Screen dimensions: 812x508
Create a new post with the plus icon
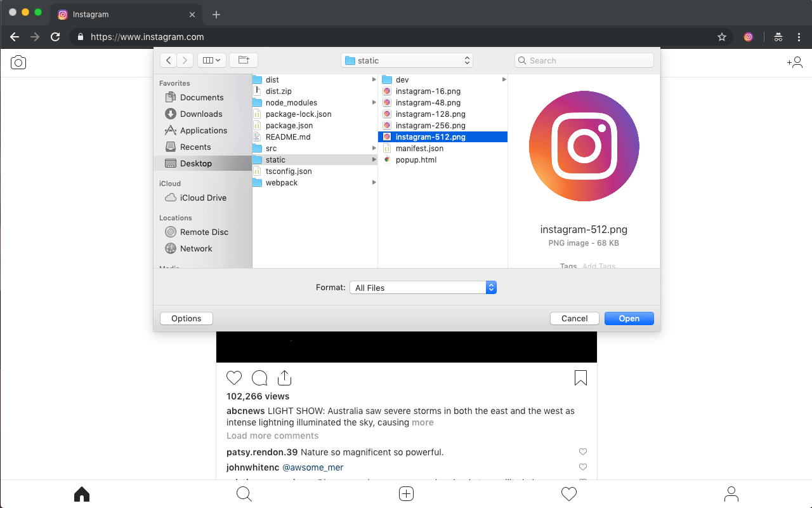click(406, 493)
